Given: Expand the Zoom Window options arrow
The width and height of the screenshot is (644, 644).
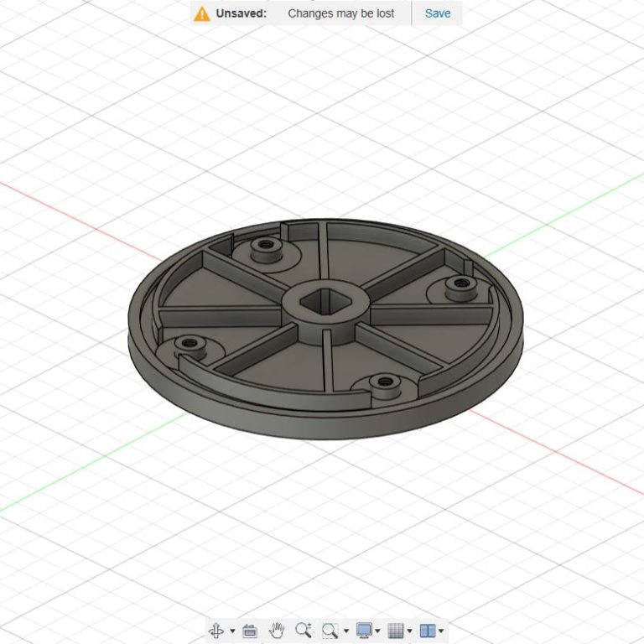Looking at the screenshot, I should (x=345, y=631).
